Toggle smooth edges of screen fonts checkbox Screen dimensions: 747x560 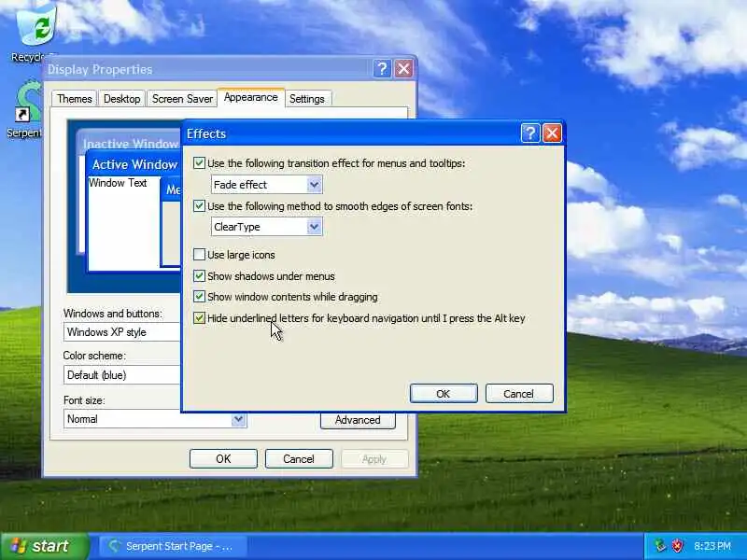pos(199,206)
